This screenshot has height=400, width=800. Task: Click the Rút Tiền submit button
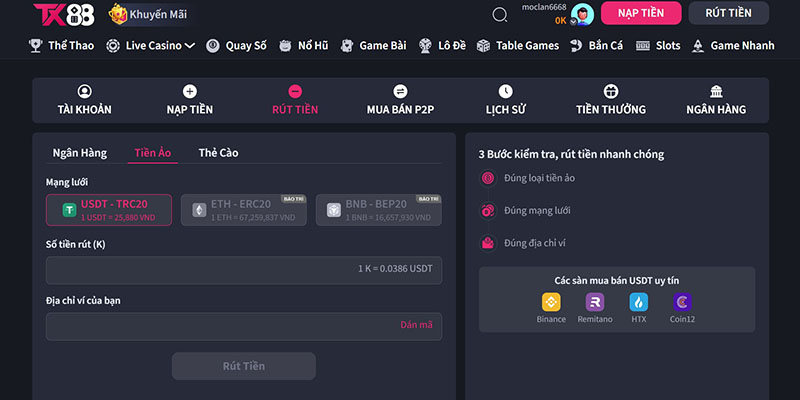click(x=243, y=366)
